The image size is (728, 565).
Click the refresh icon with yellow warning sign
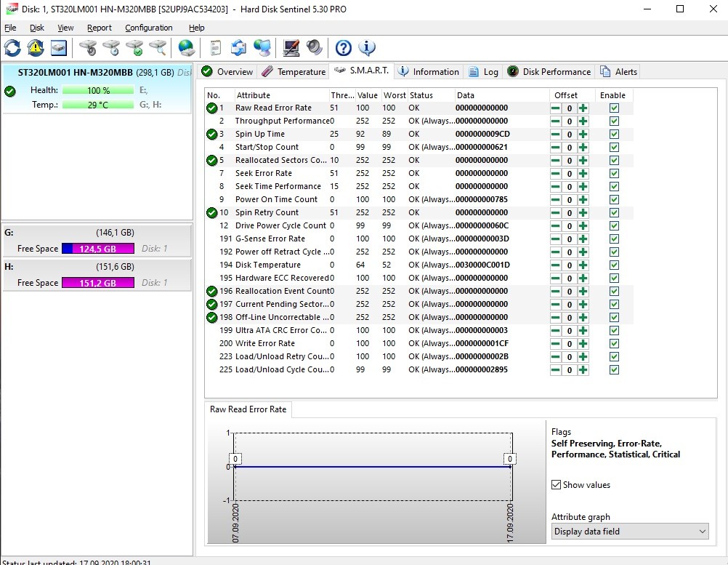[36, 48]
